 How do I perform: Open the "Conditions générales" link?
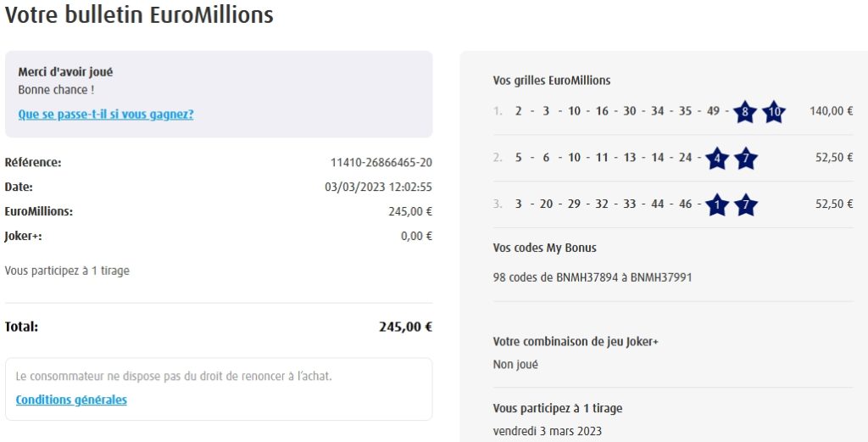pyautogui.click(x=71, y=400)
